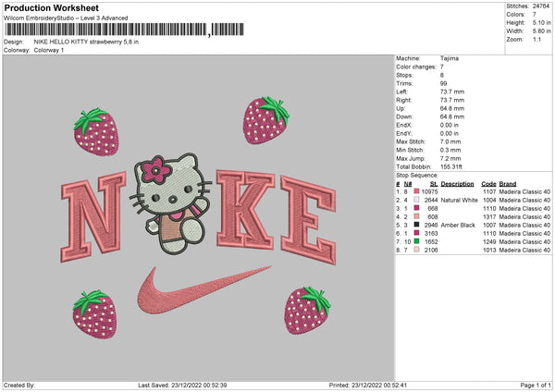This screenshot has width=555, height=392.
Task: Click the 'Stop Sequence:' heading
Action: pos(417,175)
